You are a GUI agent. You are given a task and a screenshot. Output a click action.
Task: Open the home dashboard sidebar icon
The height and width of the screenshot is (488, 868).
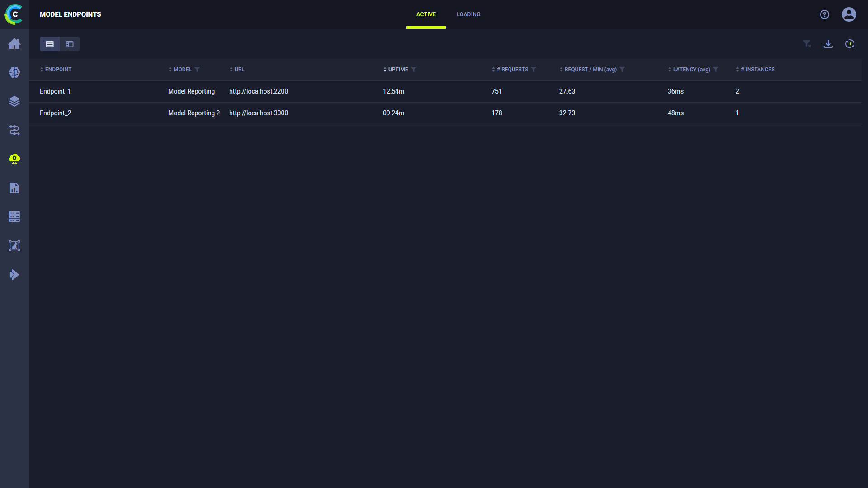(14, 43)
